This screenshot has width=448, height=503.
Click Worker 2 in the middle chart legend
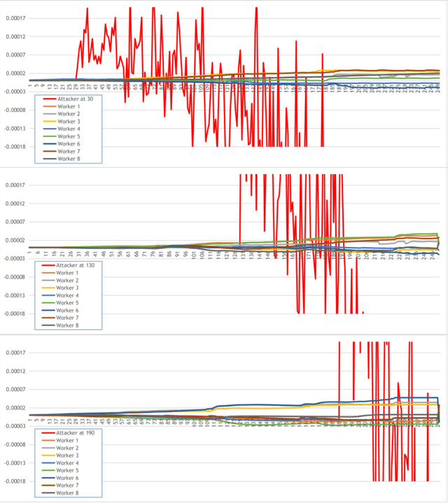(69, 281)
